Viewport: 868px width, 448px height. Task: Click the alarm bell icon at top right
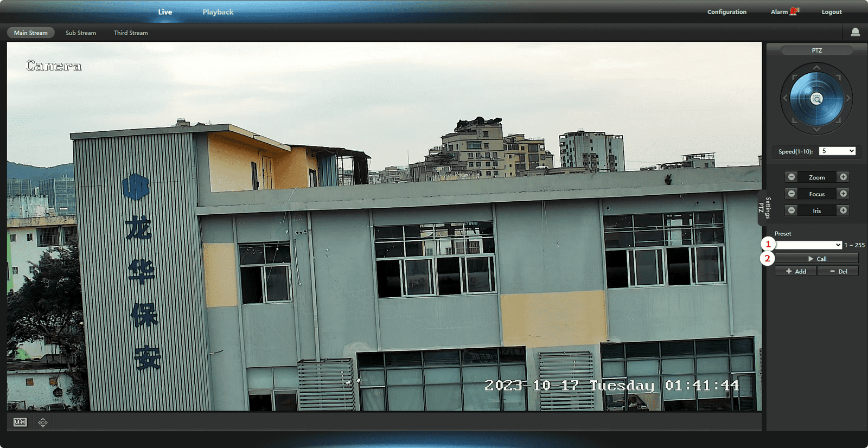pos(855,33)
